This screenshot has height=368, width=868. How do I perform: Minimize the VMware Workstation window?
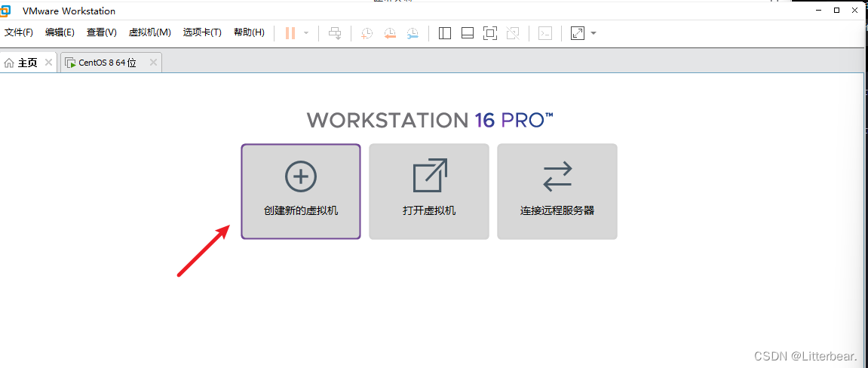(819, 10)
